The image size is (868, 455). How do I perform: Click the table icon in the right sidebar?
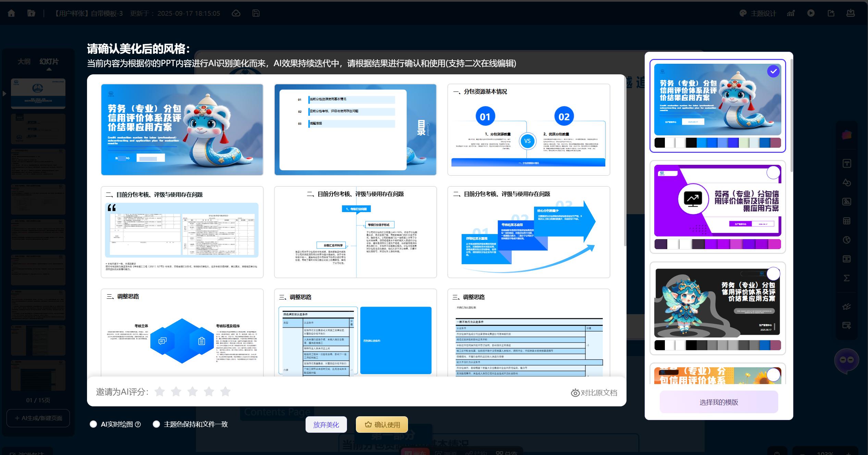pyautogui.click(x=847, y=221)
